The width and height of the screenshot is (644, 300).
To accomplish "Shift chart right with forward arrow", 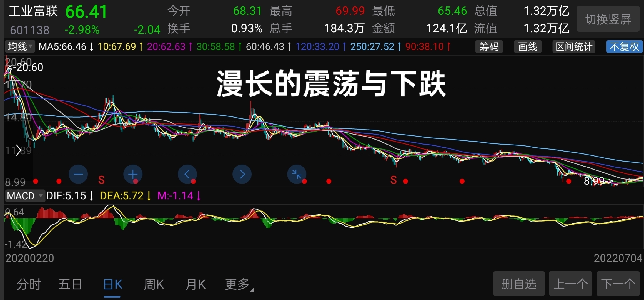I will pos(242,174).
